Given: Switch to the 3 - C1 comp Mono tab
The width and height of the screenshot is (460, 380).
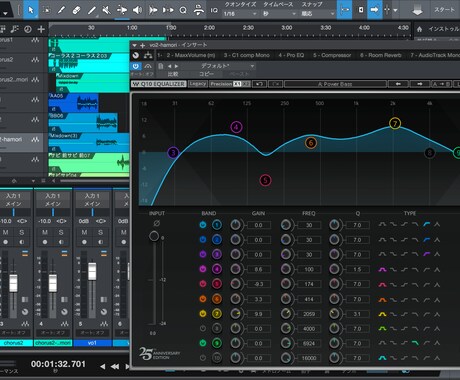Looking at the screenshot, I should click(x=247, y=55).
